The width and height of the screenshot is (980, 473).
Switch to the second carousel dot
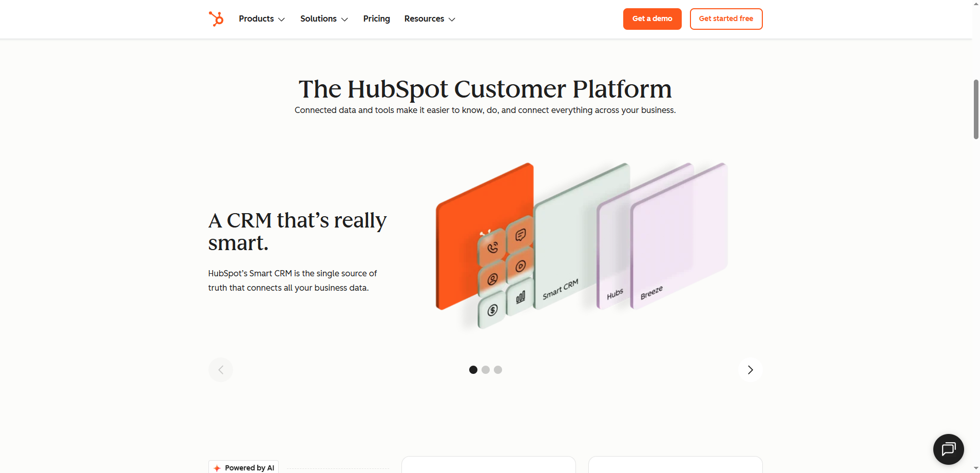pos(486,370)
